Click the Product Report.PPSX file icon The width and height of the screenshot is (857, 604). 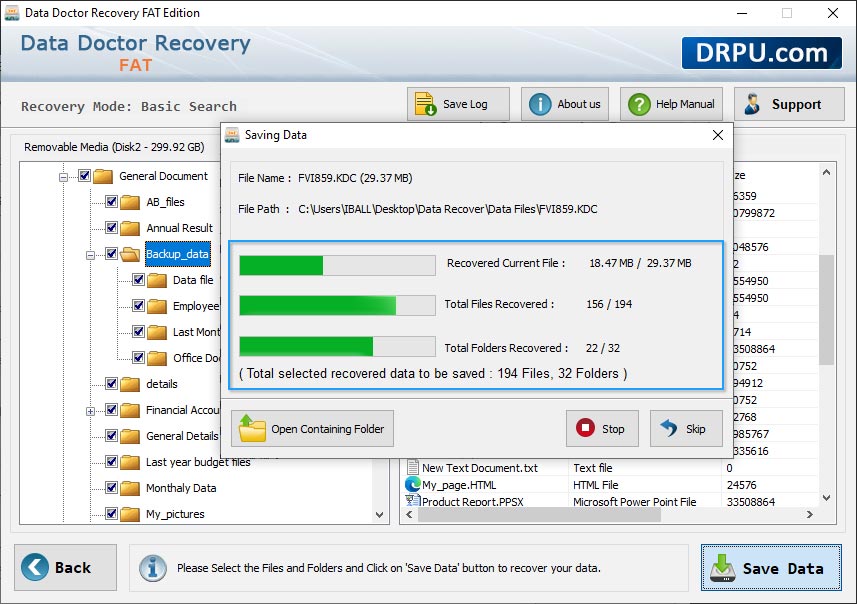click(x=412, y=501)
